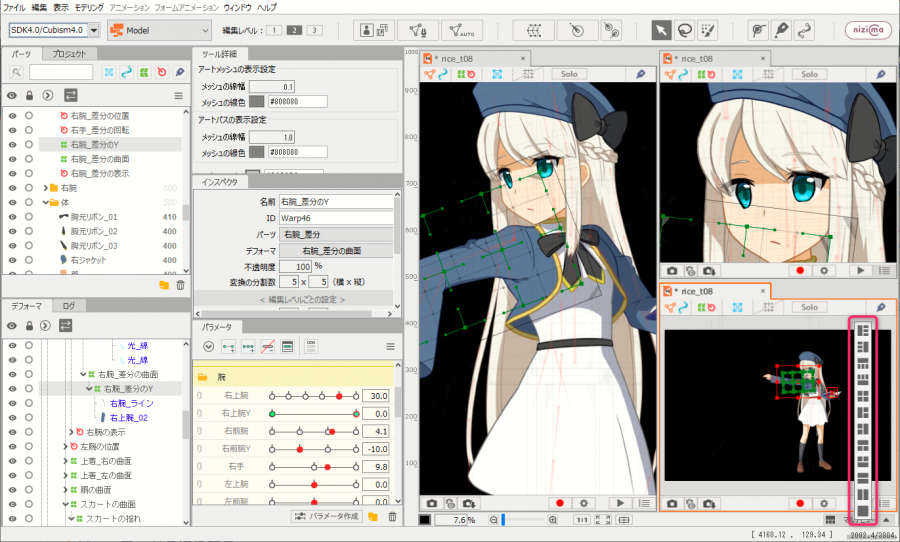Set edit level to 1
900x542 pixels.
[274, 30]
